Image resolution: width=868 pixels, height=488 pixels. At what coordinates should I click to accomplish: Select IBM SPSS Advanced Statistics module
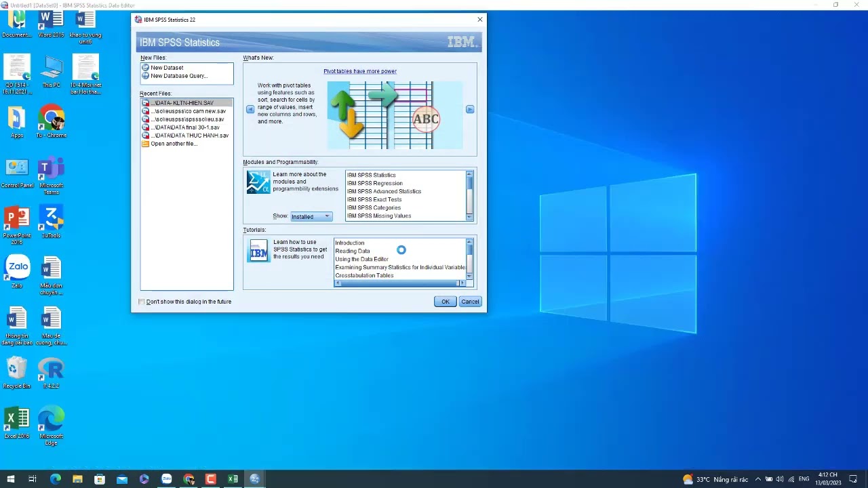click(x=384, y=191)
